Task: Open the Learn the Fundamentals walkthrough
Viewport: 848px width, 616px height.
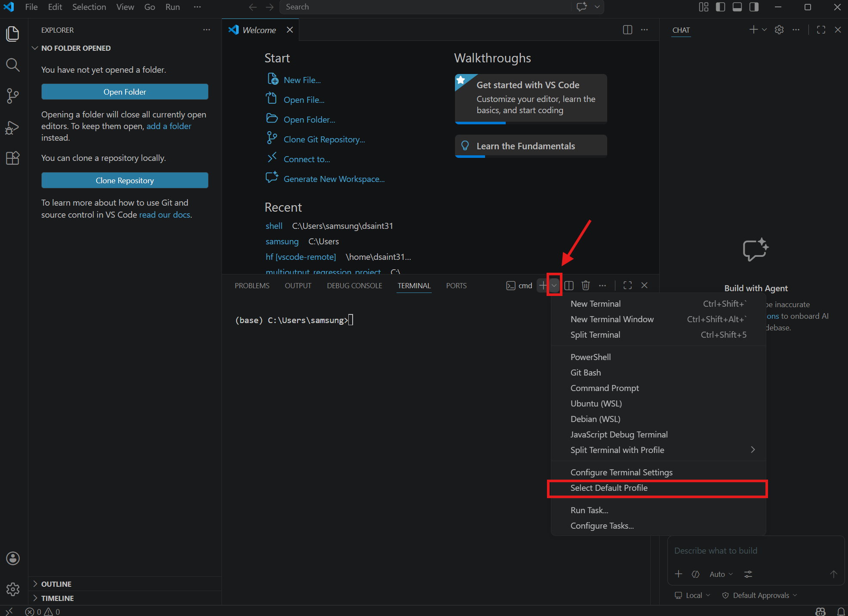Action: pos(531,146)
